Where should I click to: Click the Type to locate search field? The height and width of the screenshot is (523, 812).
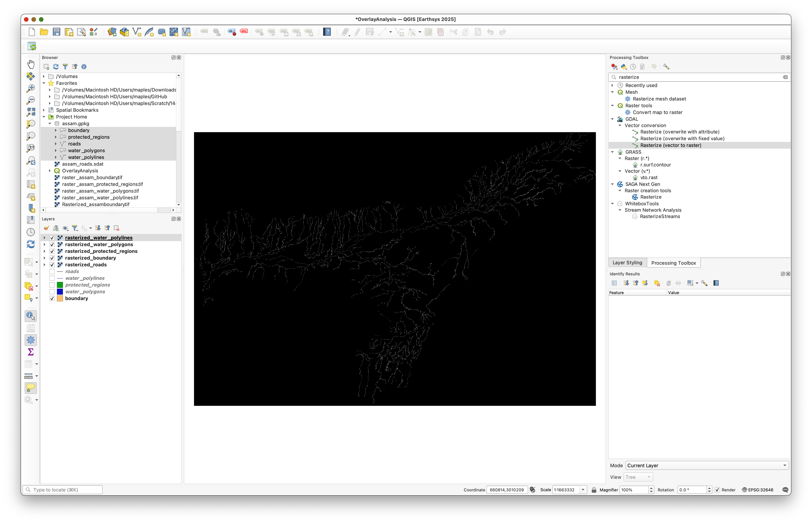click(63, 490)
